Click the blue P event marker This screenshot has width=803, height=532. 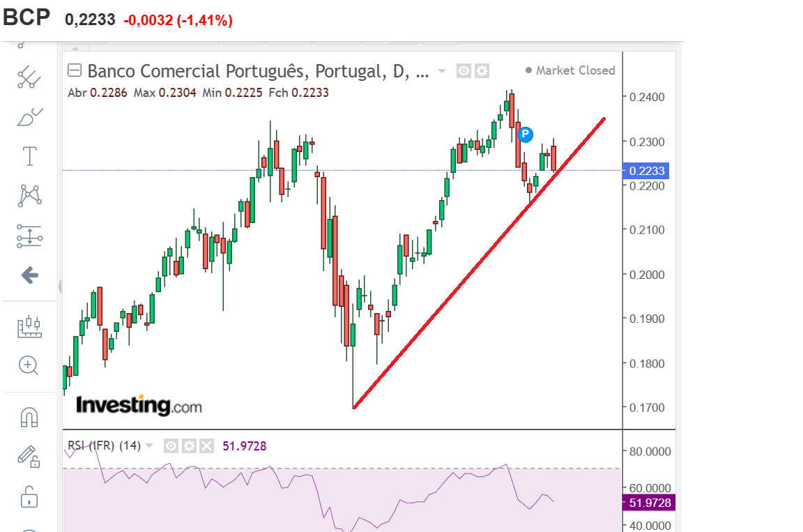click(525, 134)
